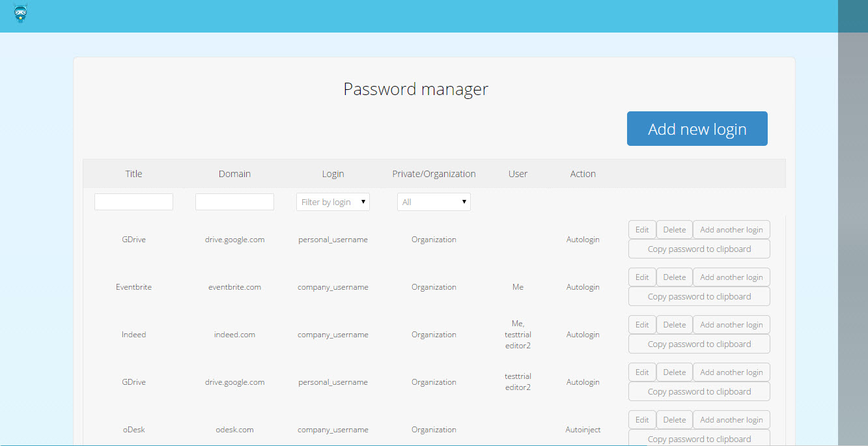Copy Eventbrite password to clipboard
Screen dimensions: 868x446
(699, 297)
